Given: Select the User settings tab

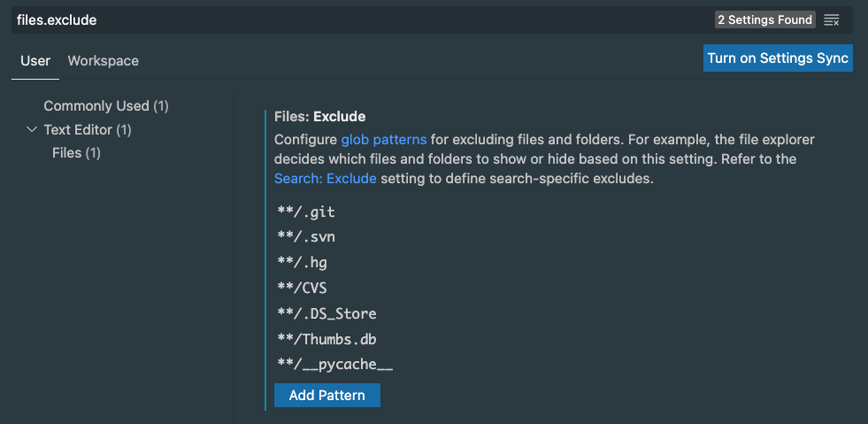Looking at the screenshot, I should [35, 61].
